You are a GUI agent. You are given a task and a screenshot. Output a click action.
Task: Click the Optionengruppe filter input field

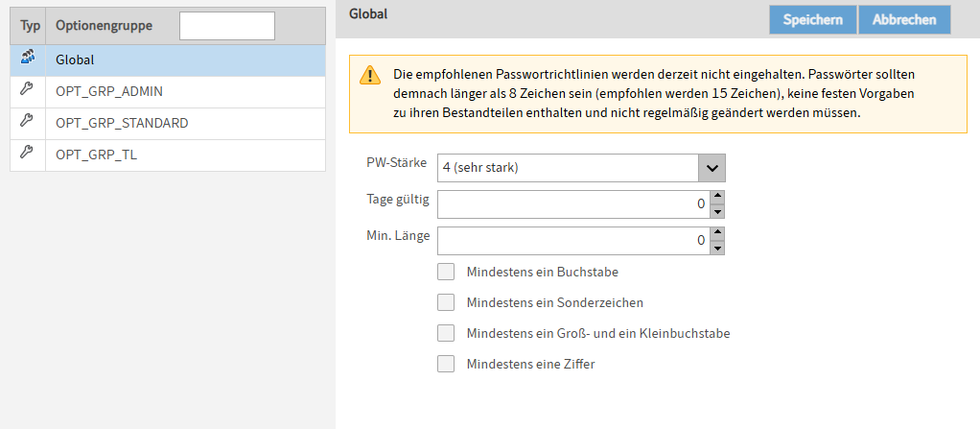227,26
